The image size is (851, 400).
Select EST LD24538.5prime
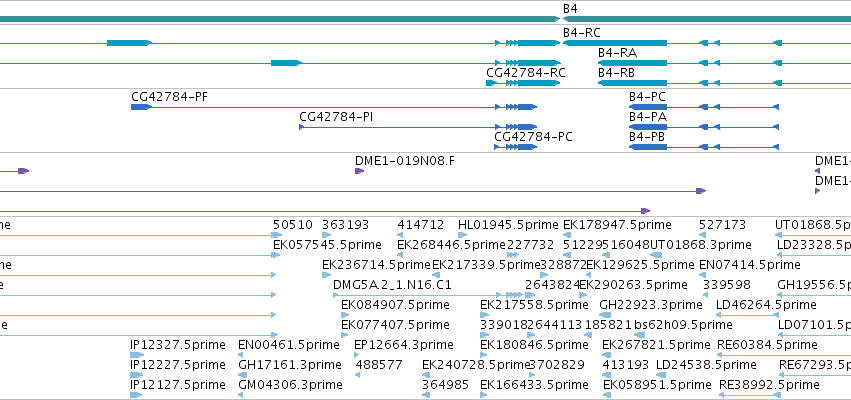(x=707, y=365)
